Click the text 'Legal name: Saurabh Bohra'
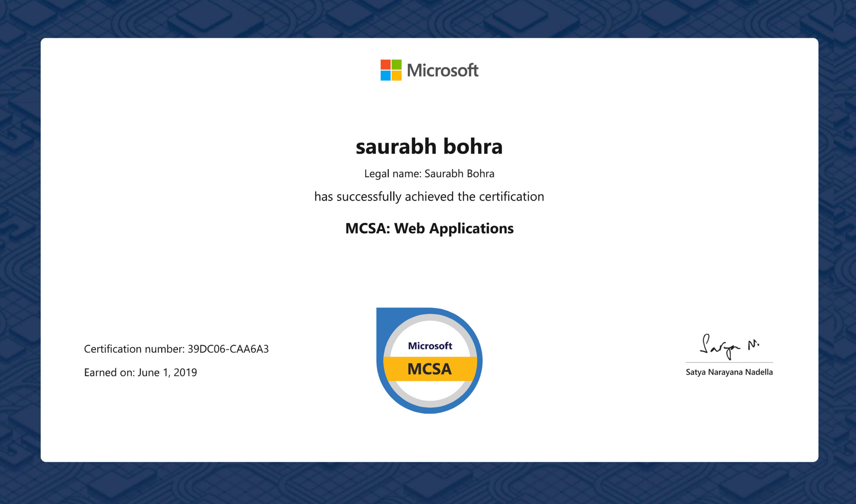The width and height of the screenshot is (856, 504). (x=429, y=173)
